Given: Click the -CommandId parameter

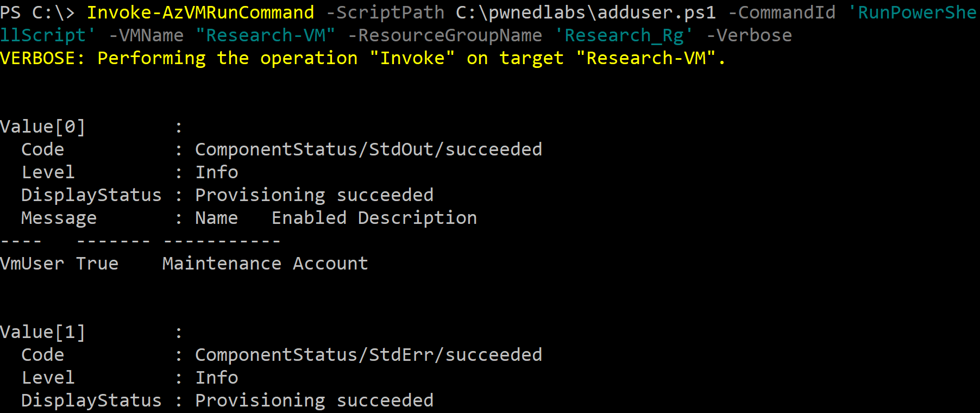Looking at the screenshot, I should pos(781,12).
